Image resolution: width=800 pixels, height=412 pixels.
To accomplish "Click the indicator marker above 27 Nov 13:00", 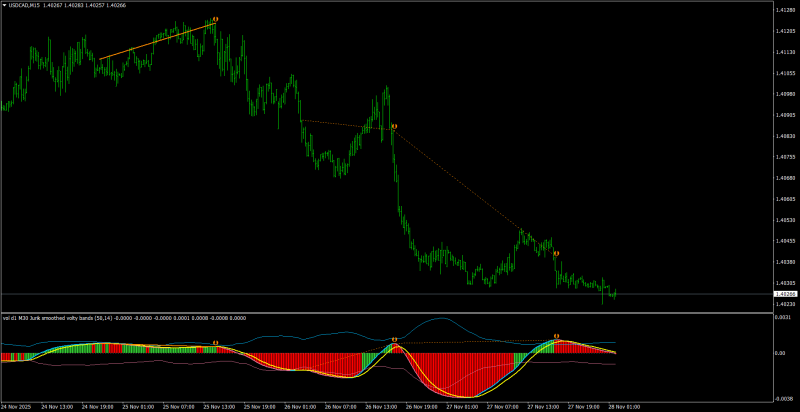I will (x=557, y=336).
